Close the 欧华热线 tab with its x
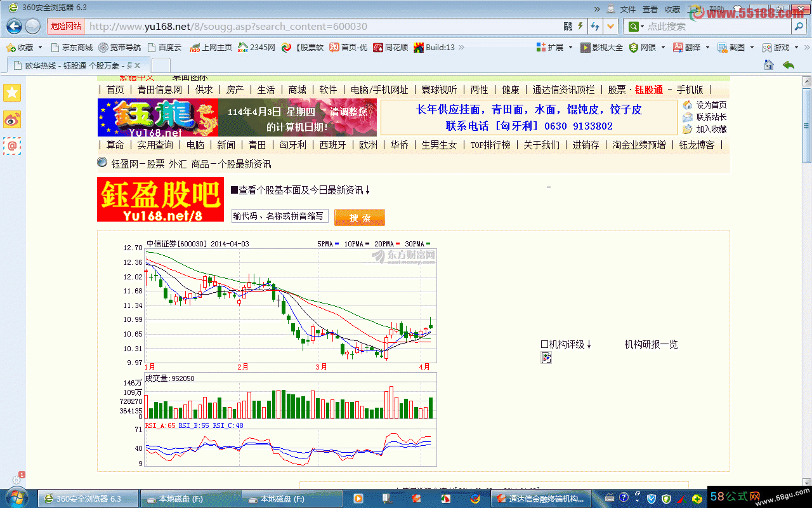This screenshot has width=812, height=508. click(x=138, y=65)
